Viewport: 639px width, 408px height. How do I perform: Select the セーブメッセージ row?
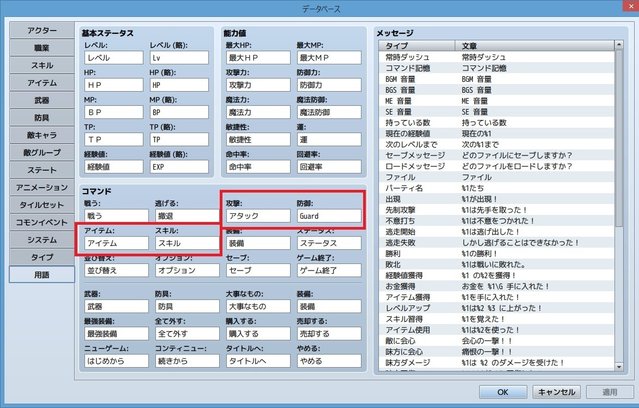[496, 155]
